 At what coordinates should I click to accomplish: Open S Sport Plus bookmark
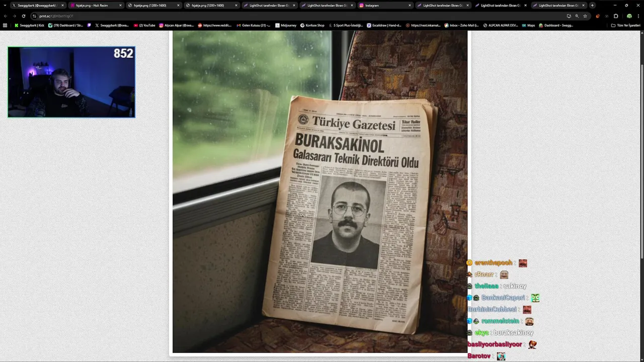346,25
